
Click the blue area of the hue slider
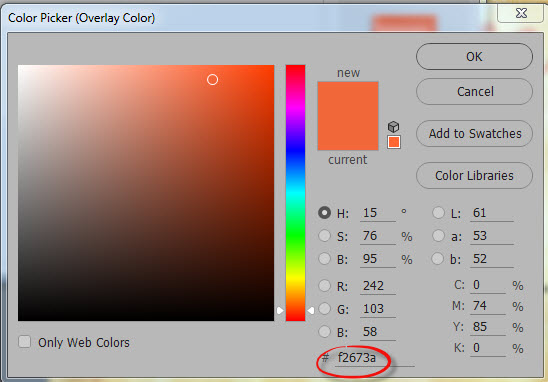(295, 150)
